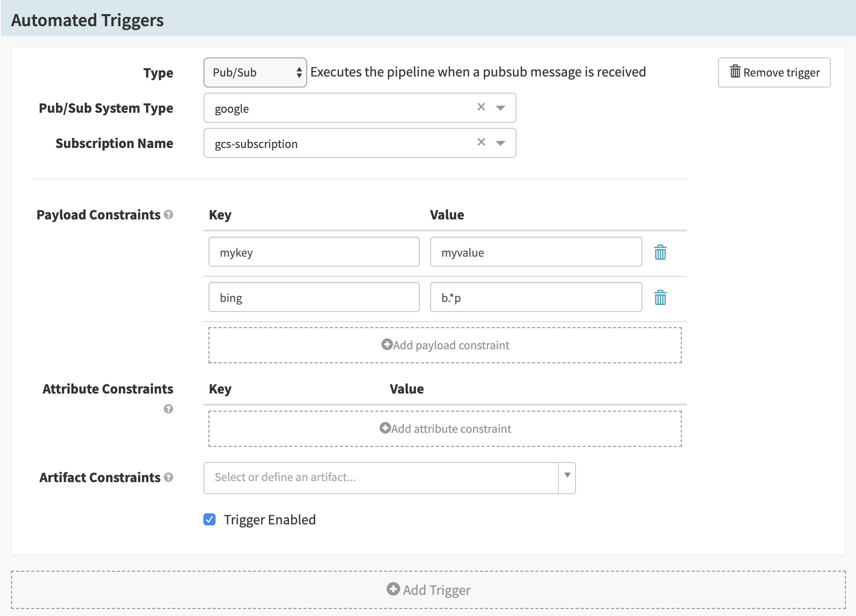Screen dimensions: 856x616
Task: Click Add payload constraint
Action: [445, 345]
